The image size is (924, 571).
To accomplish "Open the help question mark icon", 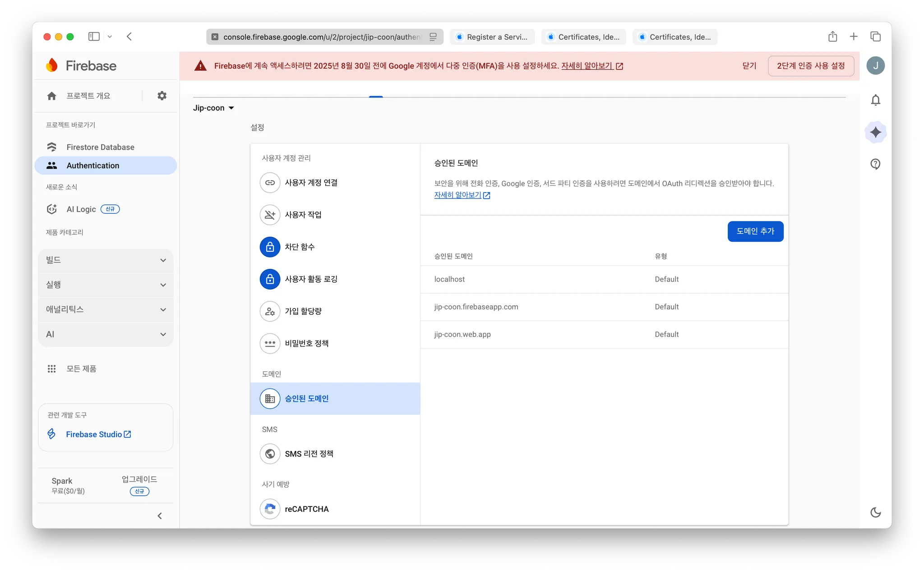I will pyautogui.click(x=875, y=164).
